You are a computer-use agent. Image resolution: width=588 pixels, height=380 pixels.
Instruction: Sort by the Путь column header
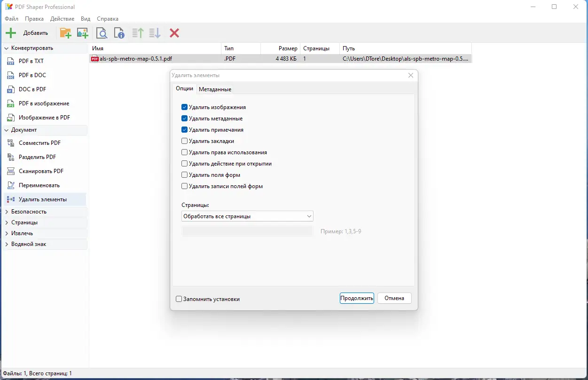405,48
